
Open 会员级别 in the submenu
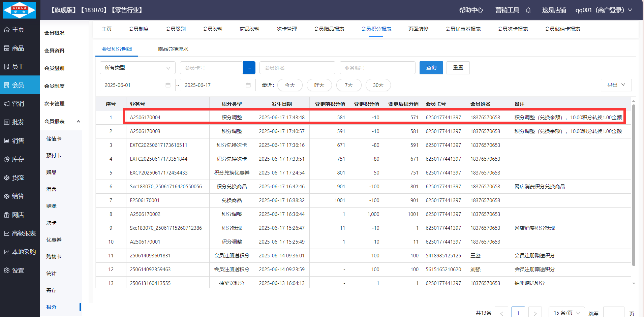(54, 68)
